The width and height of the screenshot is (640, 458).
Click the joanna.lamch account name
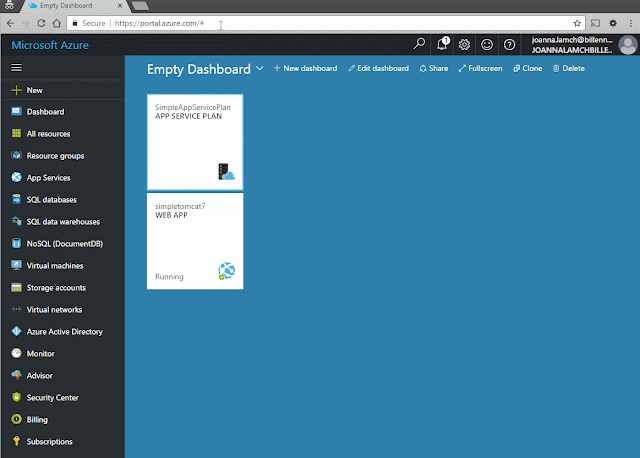[x=572, y=40]
